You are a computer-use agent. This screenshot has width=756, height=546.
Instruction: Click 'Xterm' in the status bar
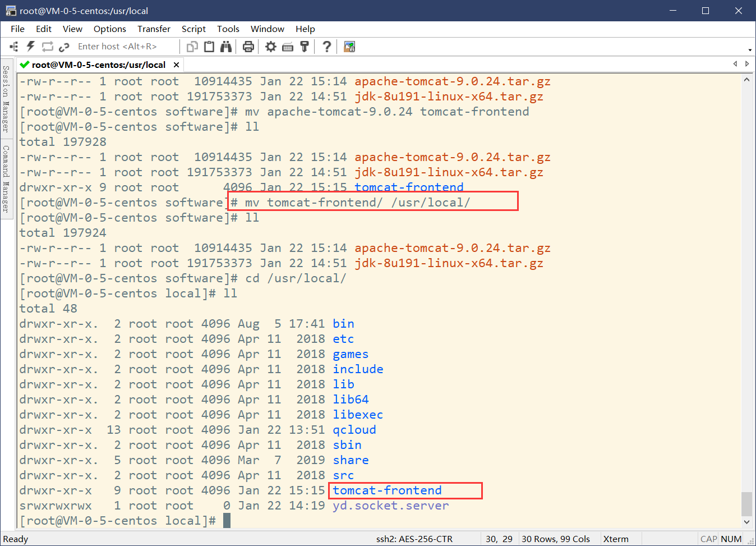coord(616,539)
